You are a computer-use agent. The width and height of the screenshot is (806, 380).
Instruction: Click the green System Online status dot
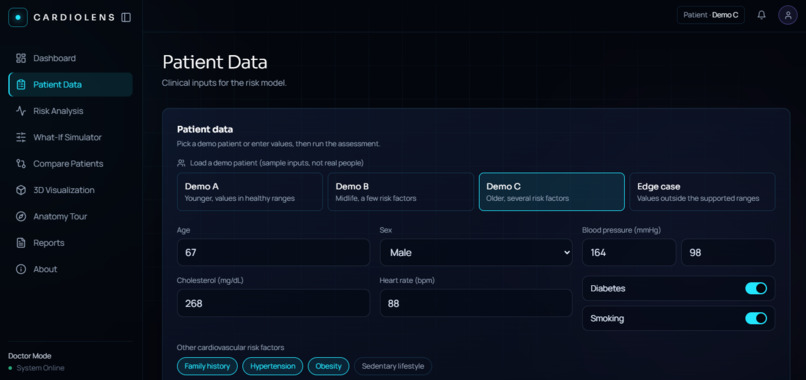click(10, 368)
